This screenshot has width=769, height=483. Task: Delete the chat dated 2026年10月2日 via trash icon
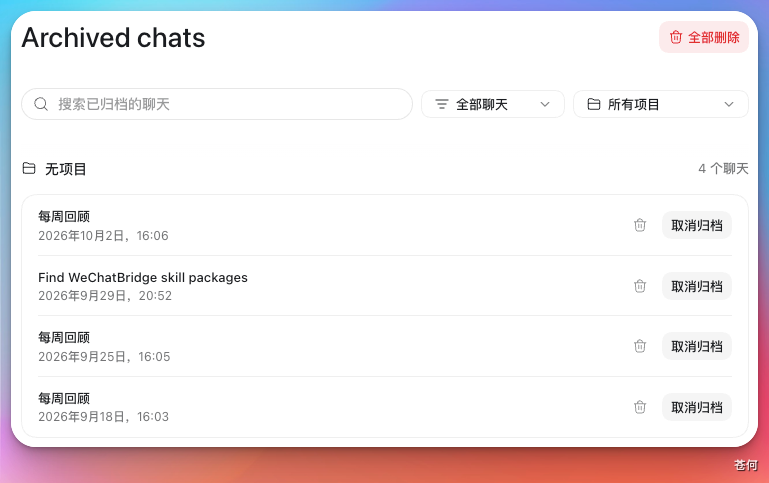click(x=640, y=225)
